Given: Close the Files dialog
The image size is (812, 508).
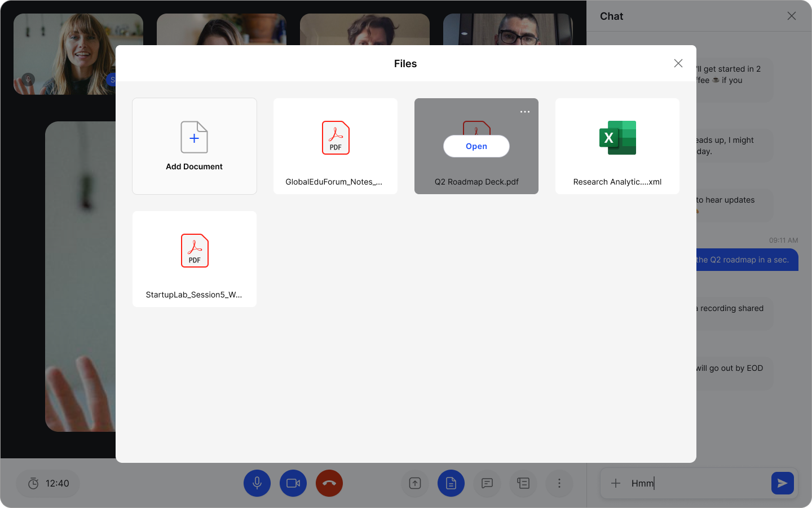Looking at the screenshot, I should click(678, 63).
